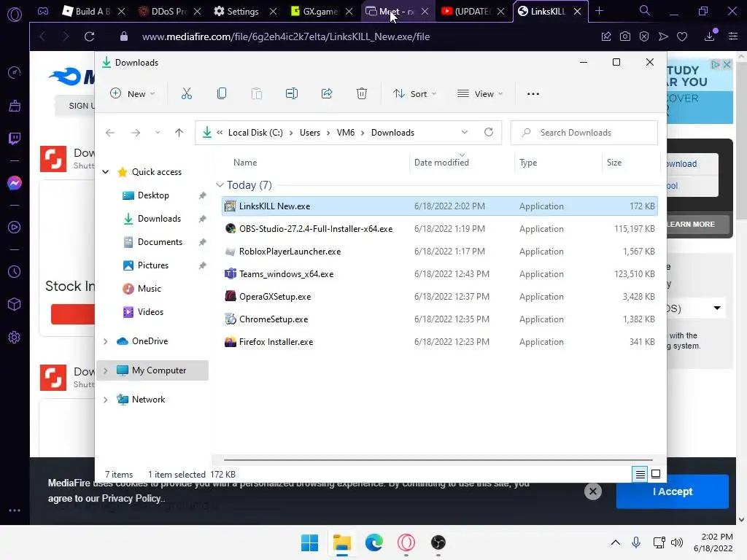The height and width of the screenshot is (560, 747).
Task: Expand the My Computer tree node
Action: (106, 370)
